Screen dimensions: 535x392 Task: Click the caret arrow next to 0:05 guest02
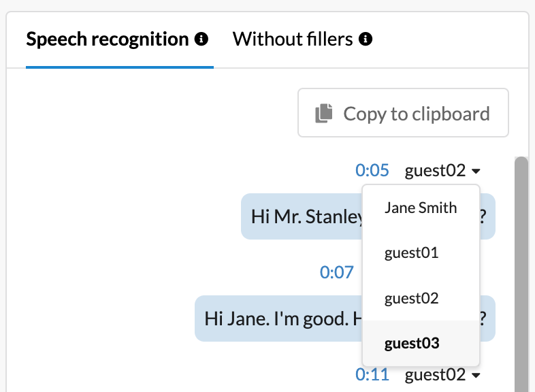pos(476,171)
